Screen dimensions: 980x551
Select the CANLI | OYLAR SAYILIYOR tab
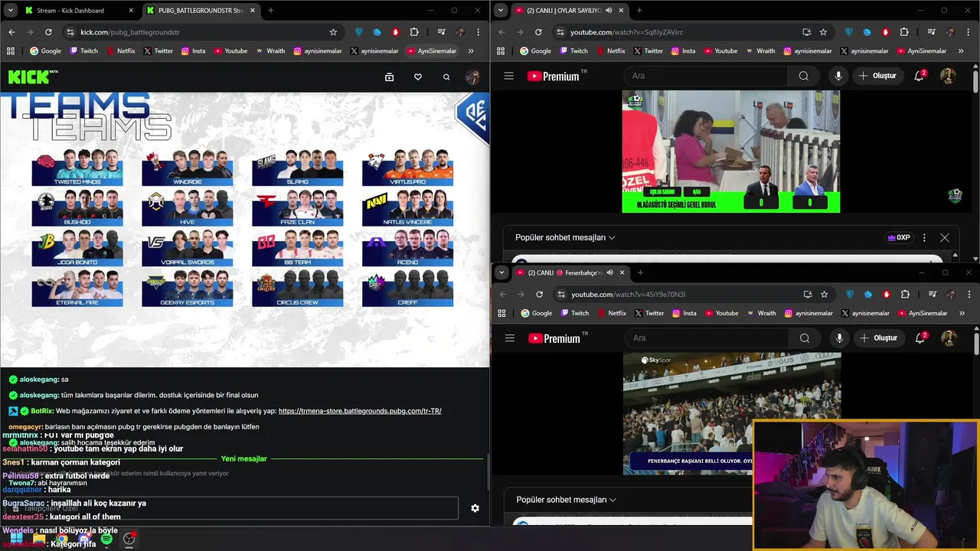pos(569,11)
